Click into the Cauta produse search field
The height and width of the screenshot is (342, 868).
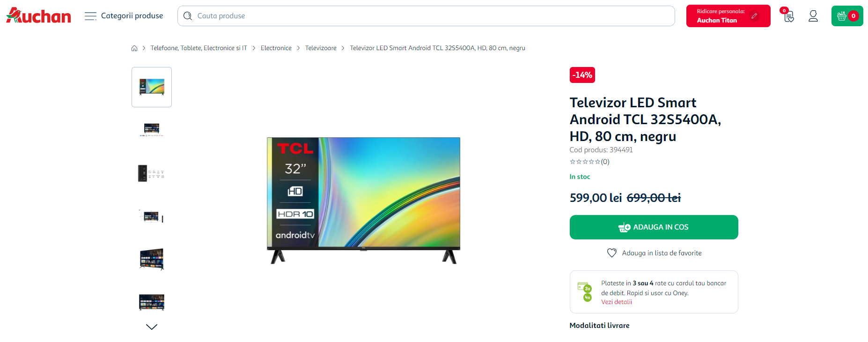point(426,16)
